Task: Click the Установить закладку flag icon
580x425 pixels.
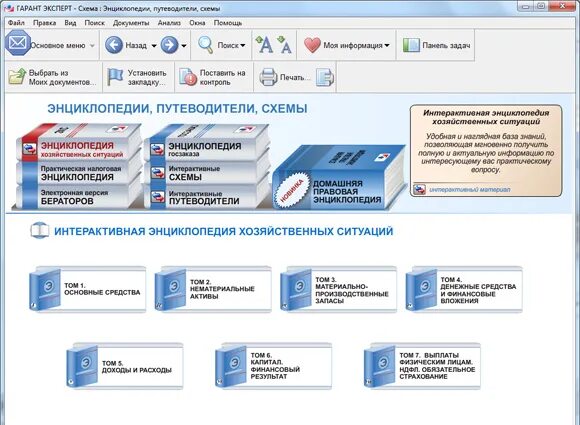Action: click(x=115, y=77)
